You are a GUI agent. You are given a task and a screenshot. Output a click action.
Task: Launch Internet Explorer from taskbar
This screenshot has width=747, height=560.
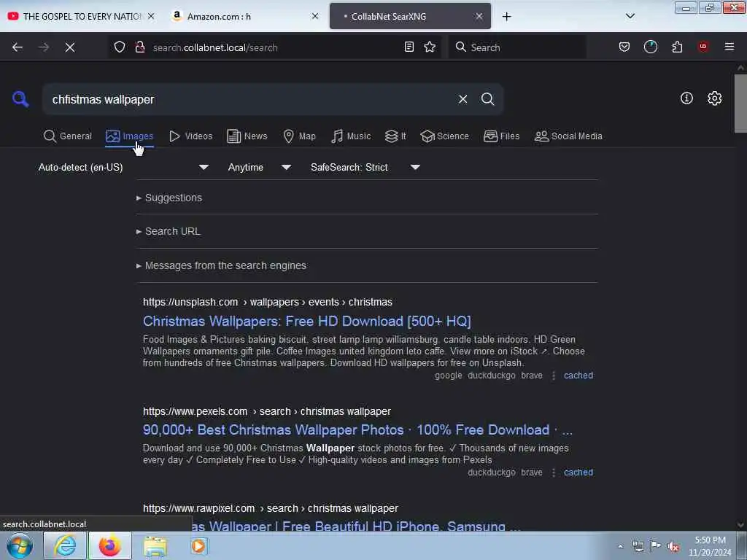point(65,545)
